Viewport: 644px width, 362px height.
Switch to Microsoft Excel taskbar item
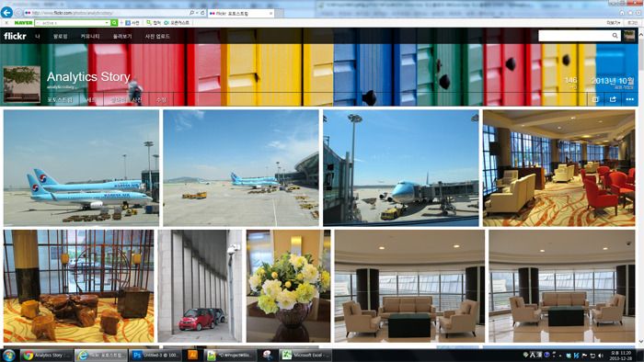click(305, 355)
